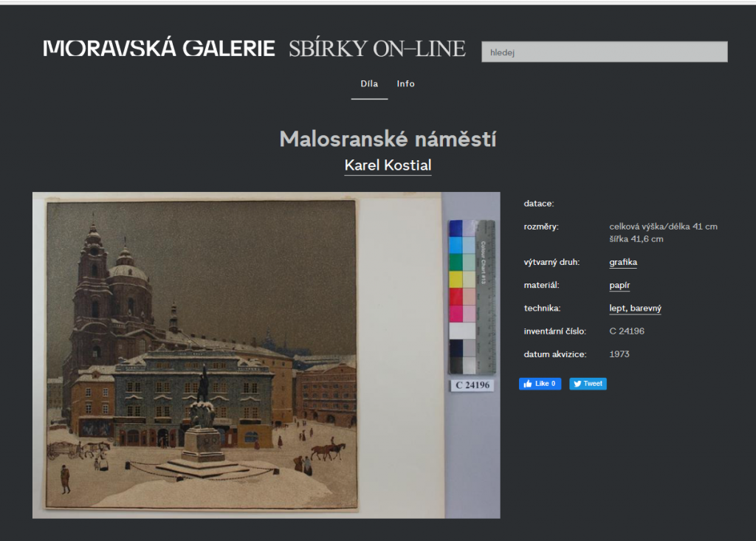The height and width of the screenshot is (541, 756).
Task: Select the 'šířka 41,6 cm' dimension text
Action: pyautogui.click(x=636, y=239)
